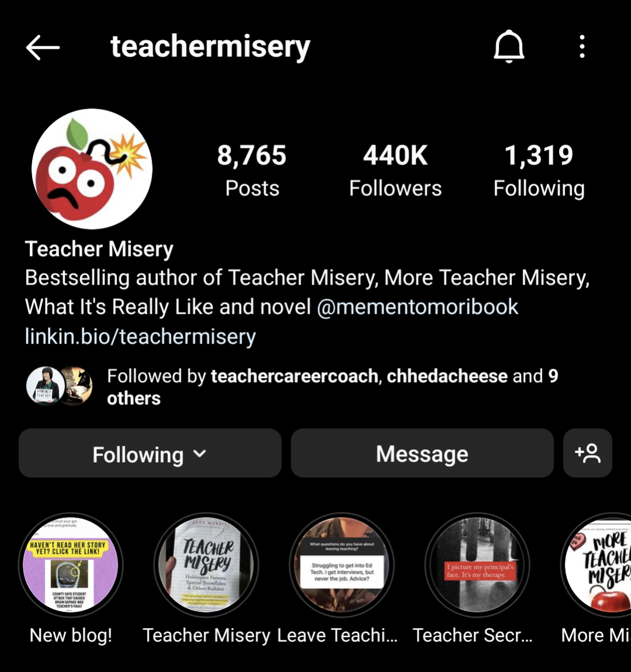
Task: Open the linkin.bio/teachermisery link
Action: tap(140, 337)
